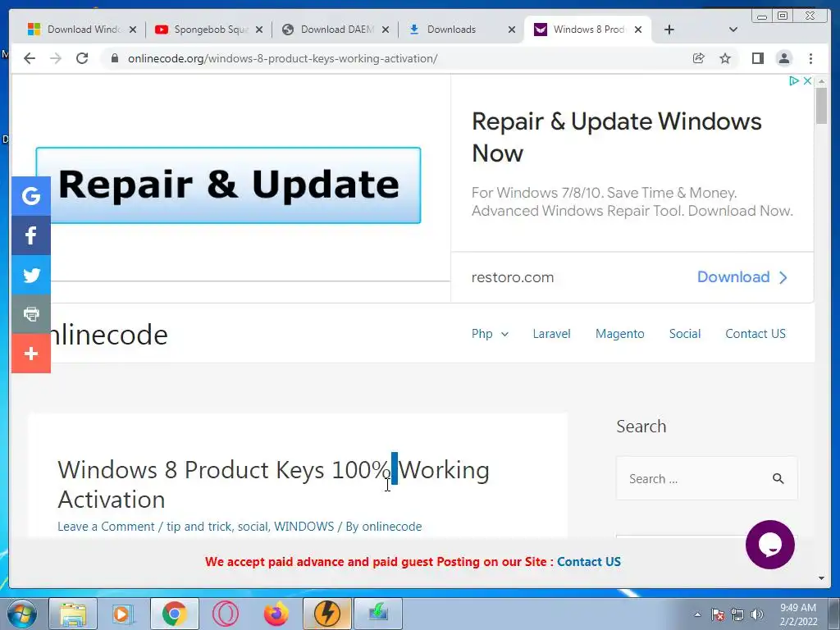Open the AdChoices info icon

tap(794, 81)
